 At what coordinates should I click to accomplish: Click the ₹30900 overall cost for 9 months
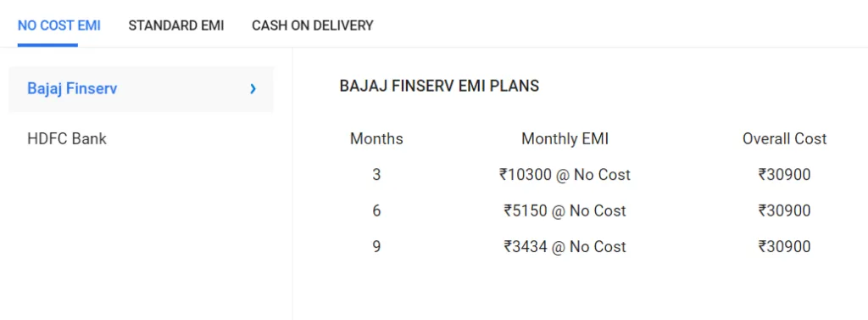point(784,247)
